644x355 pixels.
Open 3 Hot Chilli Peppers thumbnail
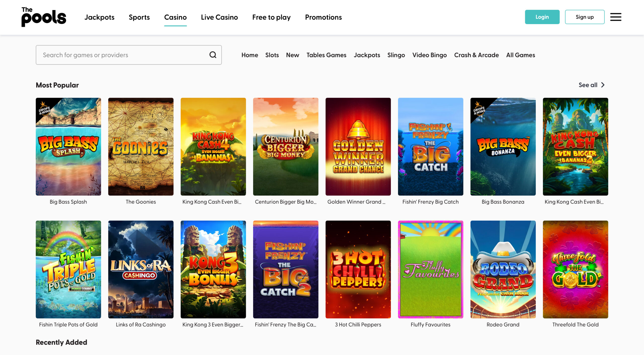358,269
